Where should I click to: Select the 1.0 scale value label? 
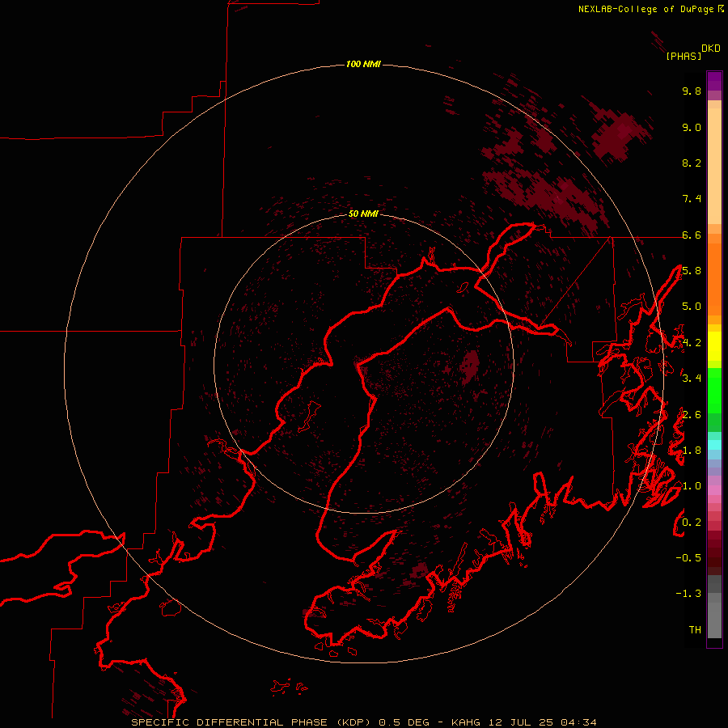pos(692,486)
